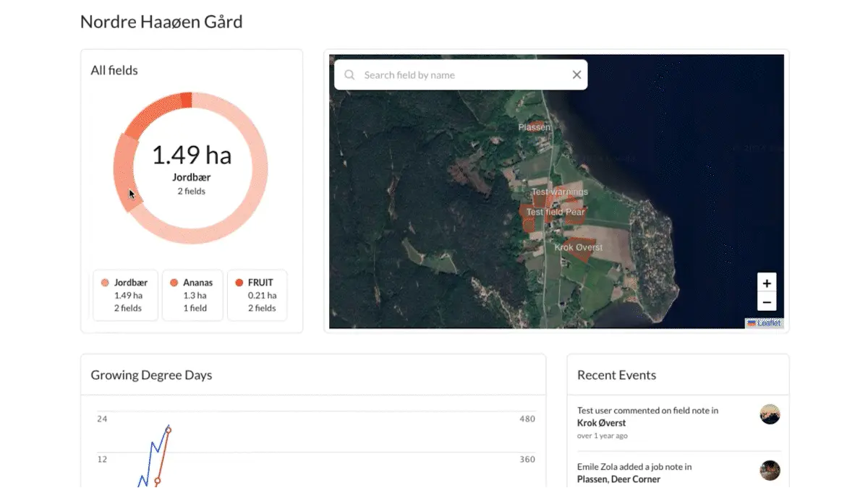Viewport: 868px width, 488px height.
Task: Select the Jordbær legend card
Action: click(x=125, y=295)
